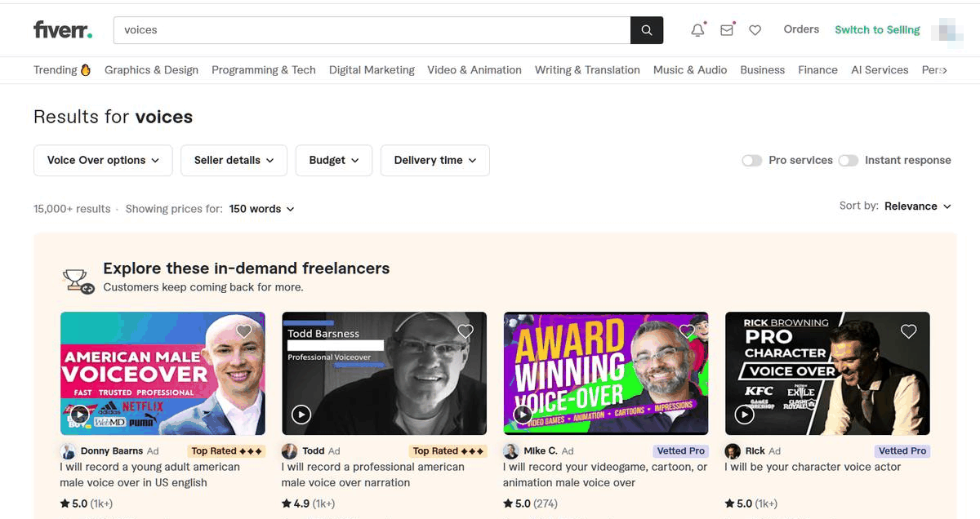
Task: Open Digital Marketing category
Action: tap(372, 70)
